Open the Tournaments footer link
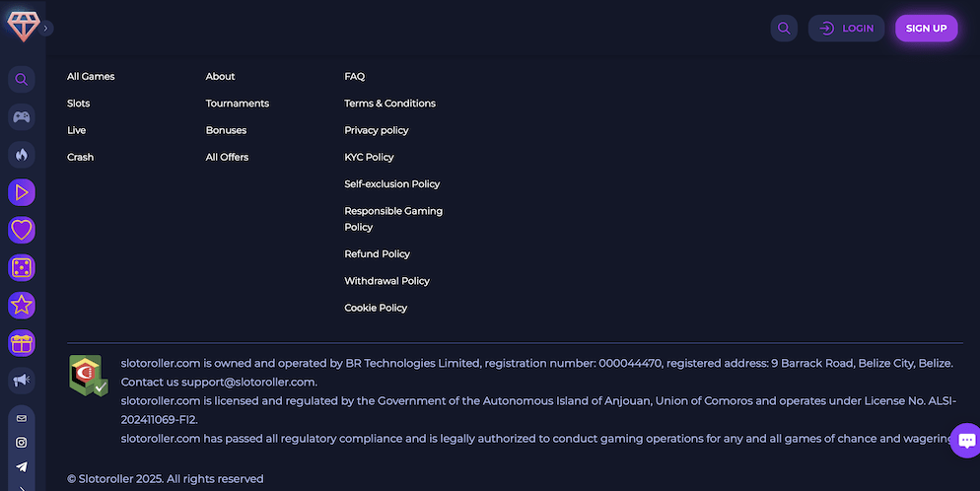Viewport: 980px width, 491px height. click(x=237, y=104)
